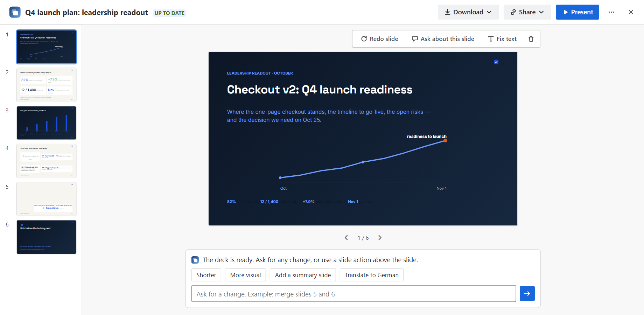Image resolution: width=644 pixels, height=315 pixels.
Task: Expand the Share dropdown
Action: [x=527, y=12]
